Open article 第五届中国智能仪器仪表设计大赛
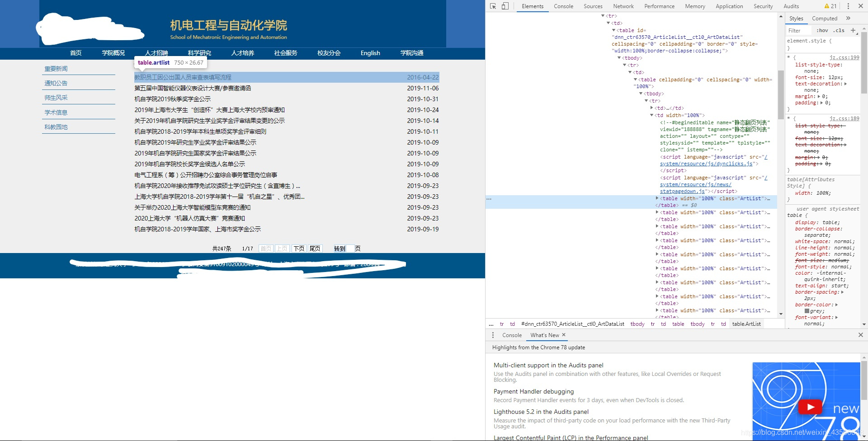Viewport: 868px width, 441px height. click(x=193, y=88)
